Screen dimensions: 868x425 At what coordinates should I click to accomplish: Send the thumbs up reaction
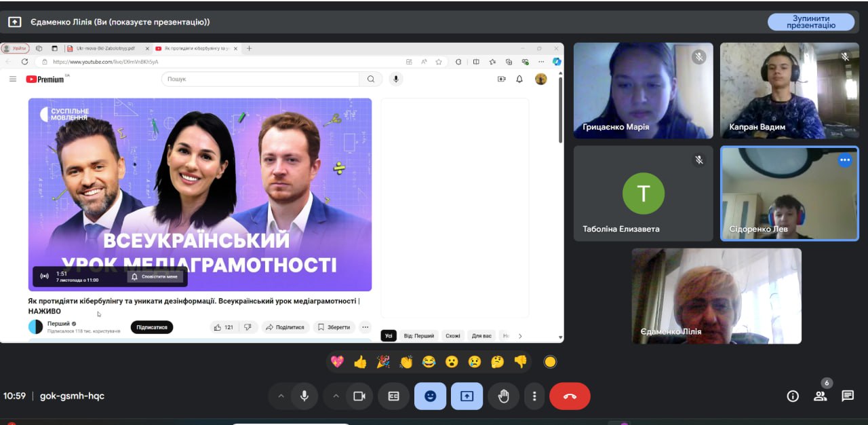coord(360,362)
